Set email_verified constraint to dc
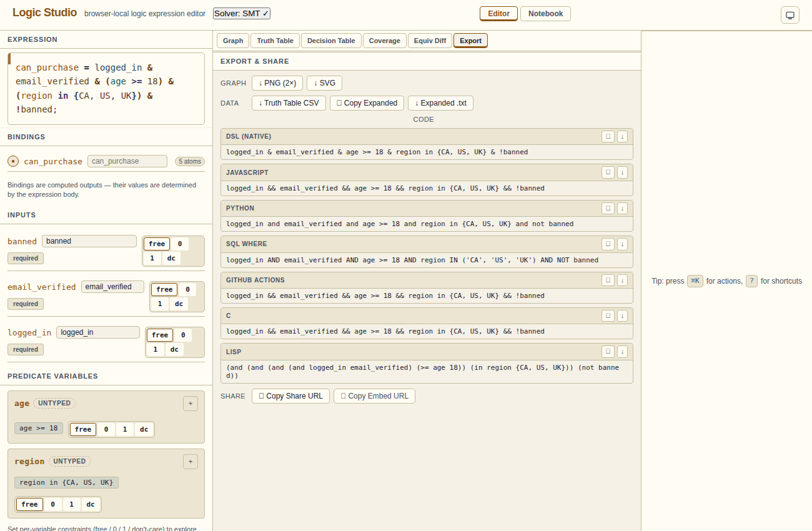This screenshot has width=812, height=531. [178, 304]
